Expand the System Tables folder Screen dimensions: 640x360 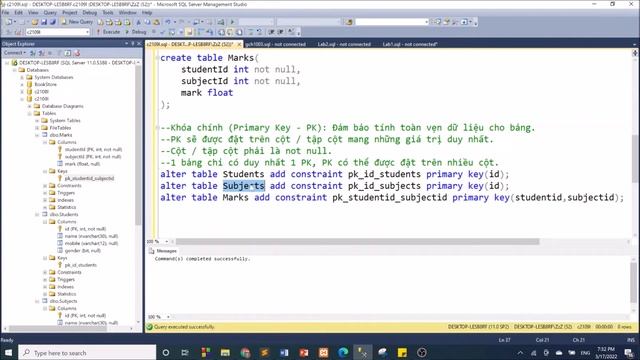(37, 121)
